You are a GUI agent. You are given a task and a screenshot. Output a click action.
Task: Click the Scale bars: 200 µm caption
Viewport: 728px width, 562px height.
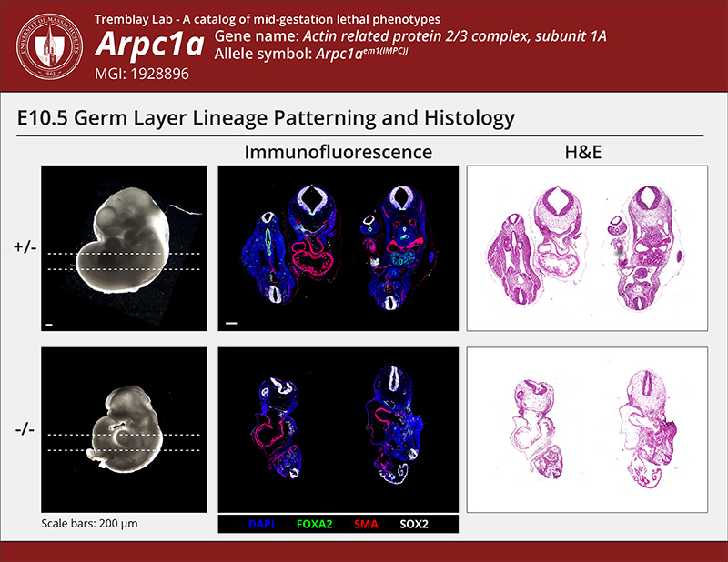pyautogui.click(x=89, y=524)
